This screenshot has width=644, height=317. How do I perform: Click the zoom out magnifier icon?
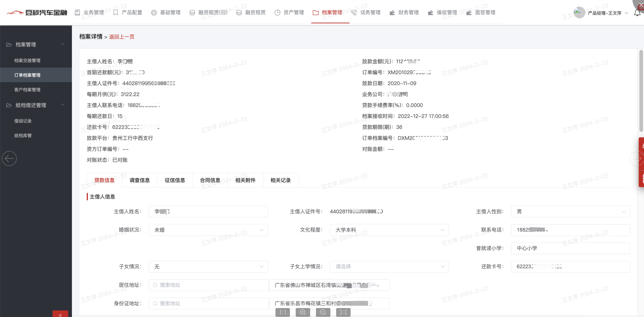click(323, 312)
